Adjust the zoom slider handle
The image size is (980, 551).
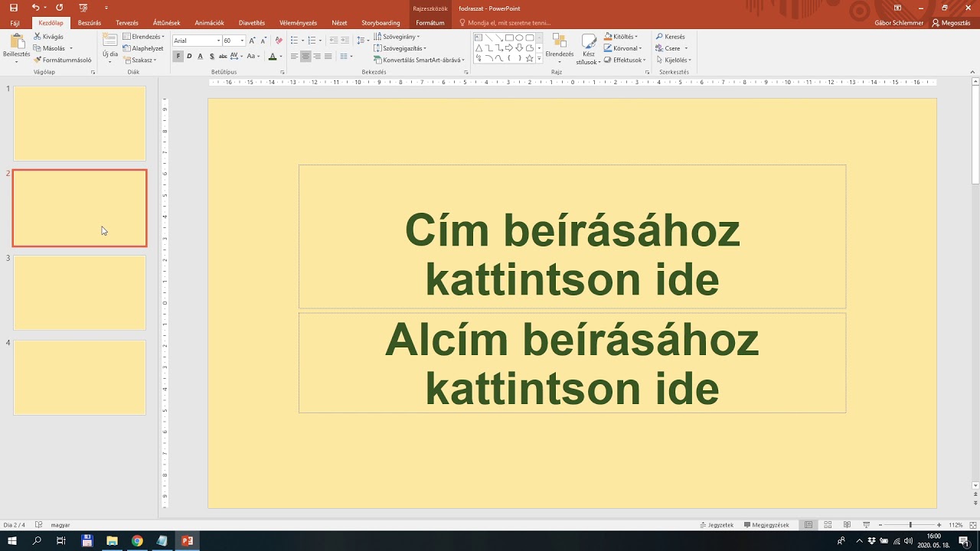(x=910, y=525)
